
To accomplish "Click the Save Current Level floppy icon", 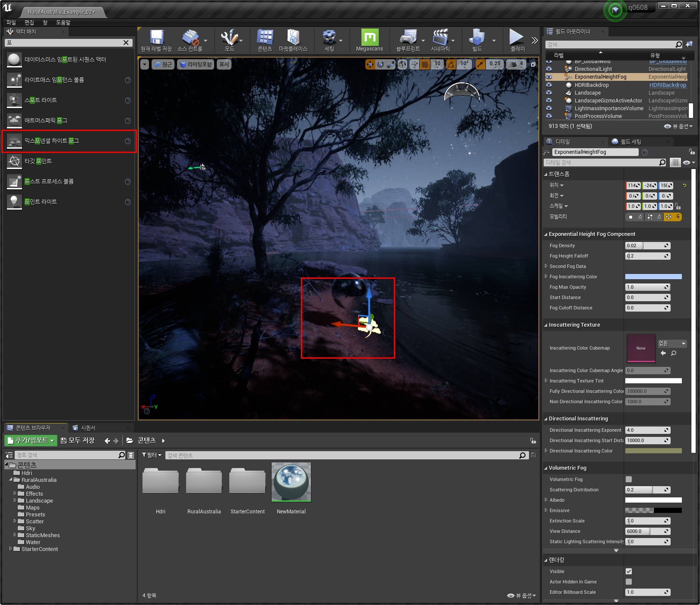I will 156,37.
